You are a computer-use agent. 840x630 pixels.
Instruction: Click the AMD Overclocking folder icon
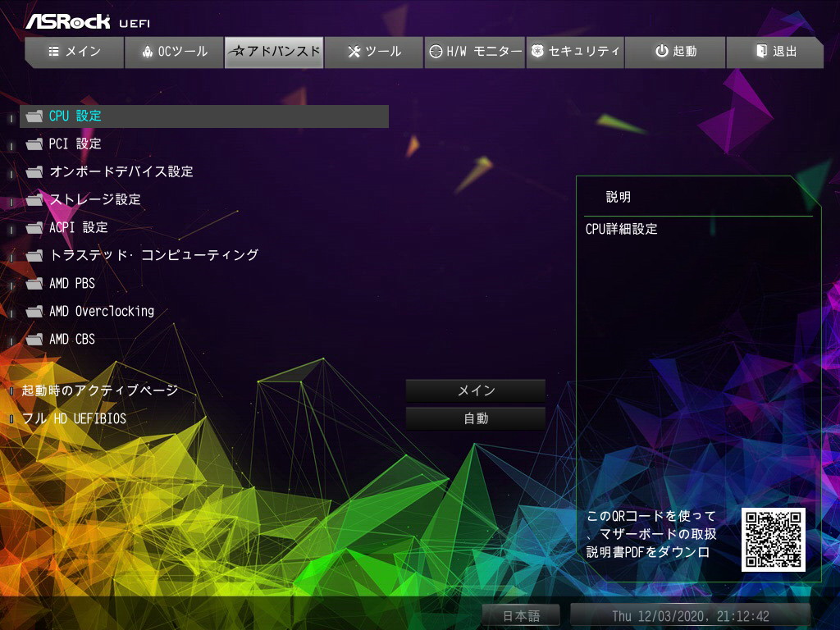(x=34, y=311)
